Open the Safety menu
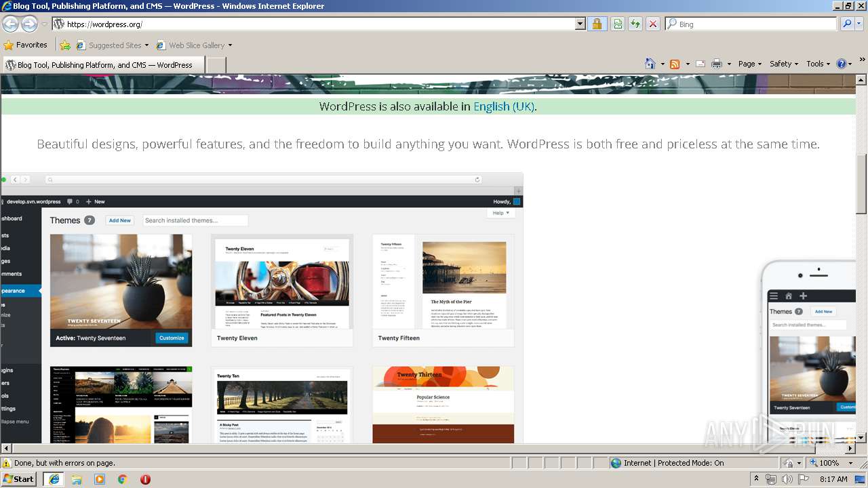Viewport: 868px width, 488px height. pos(785,64)
